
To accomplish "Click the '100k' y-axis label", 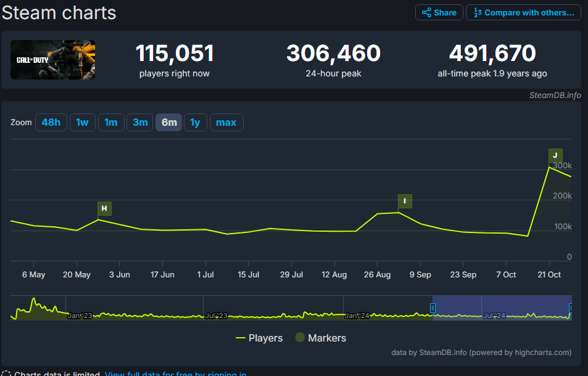I will pos(563,227).
